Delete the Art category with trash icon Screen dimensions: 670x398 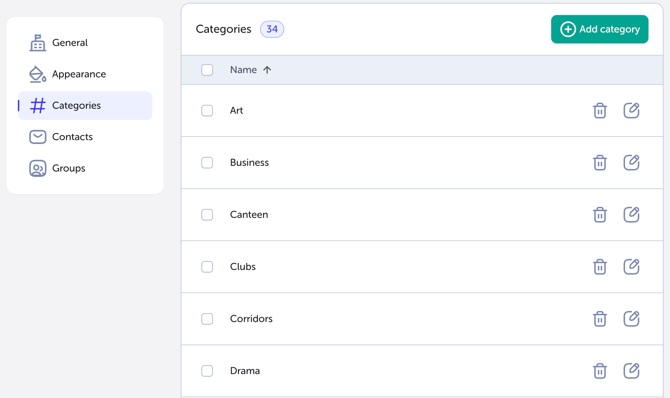pyautogui.click(x=599, y=110)
